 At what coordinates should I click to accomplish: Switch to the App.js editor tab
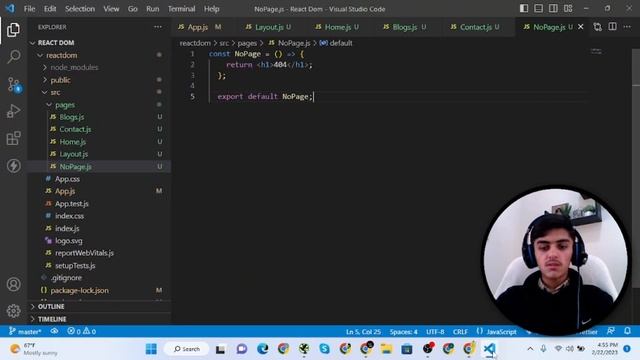[199, 27]
